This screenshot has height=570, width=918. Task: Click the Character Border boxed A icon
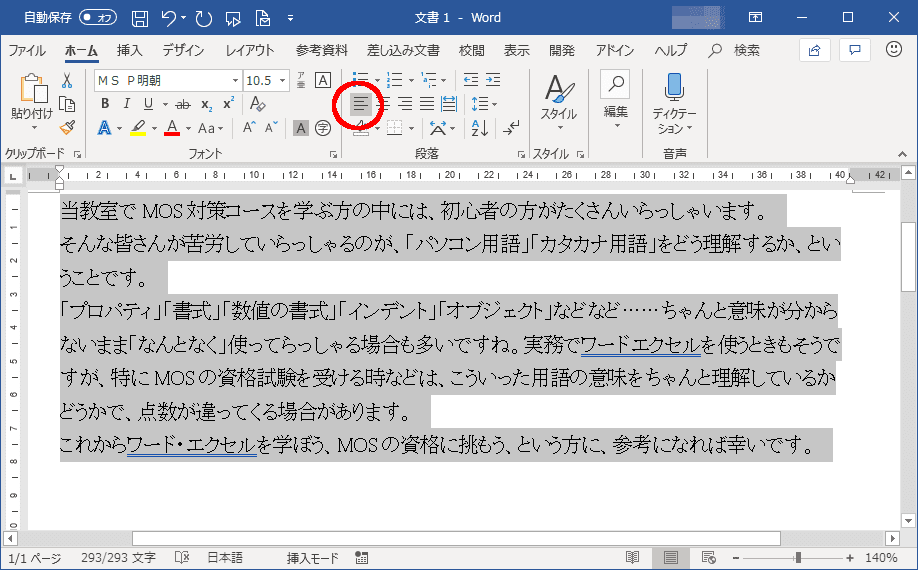click(x=323, y=80)
